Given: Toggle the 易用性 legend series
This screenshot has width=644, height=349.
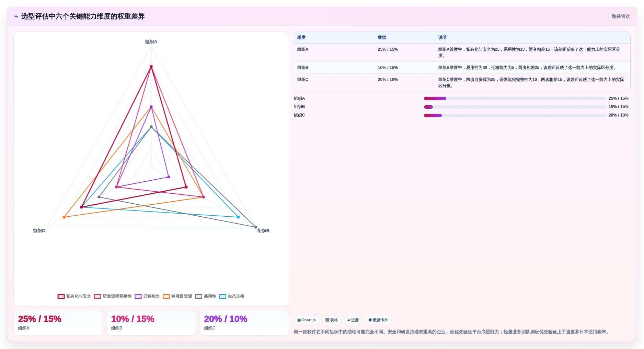Looking at the screenshot, I should click(206, 296).
